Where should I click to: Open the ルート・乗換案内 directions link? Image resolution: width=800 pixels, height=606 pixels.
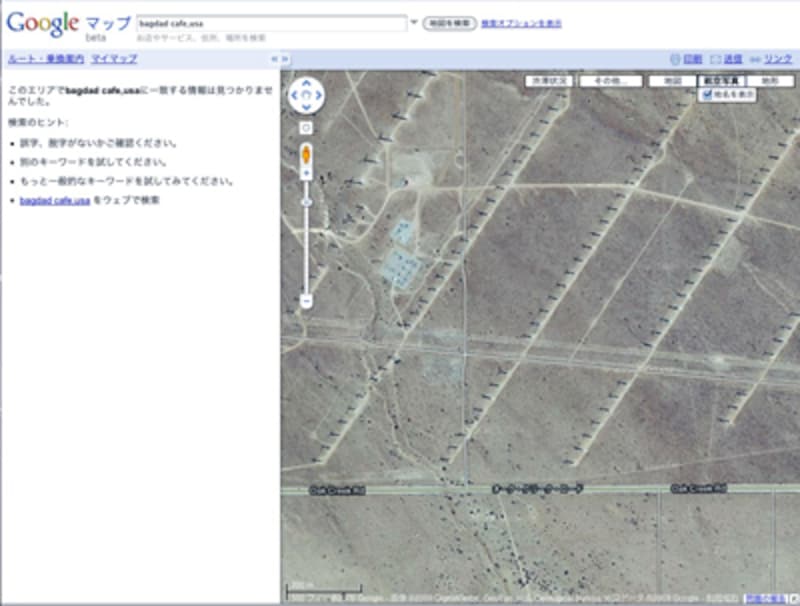pyautogui.click(x=45, y=59)
